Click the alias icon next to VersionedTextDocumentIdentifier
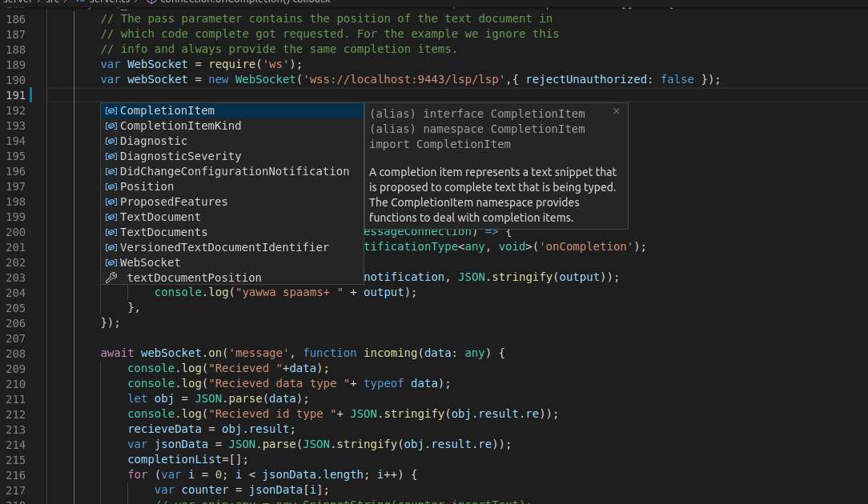868x504 pixels. tap(111, 247)
